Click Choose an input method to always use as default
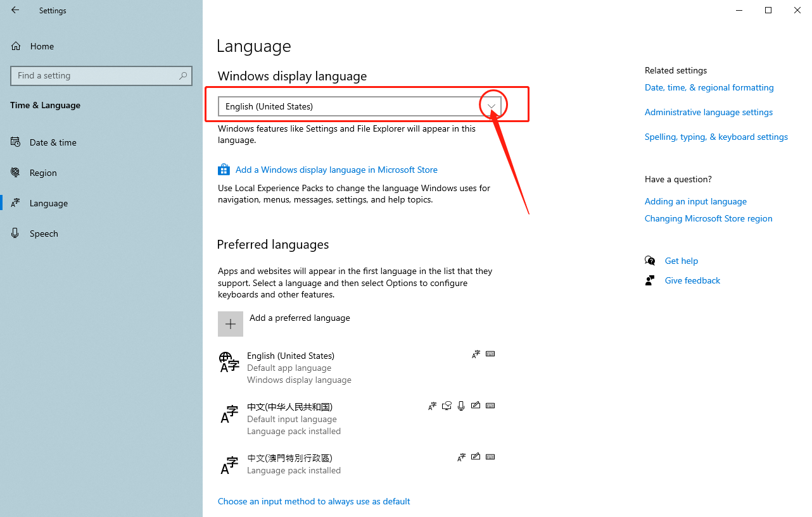This screenshot has height=517, width=812. (314, 501)
